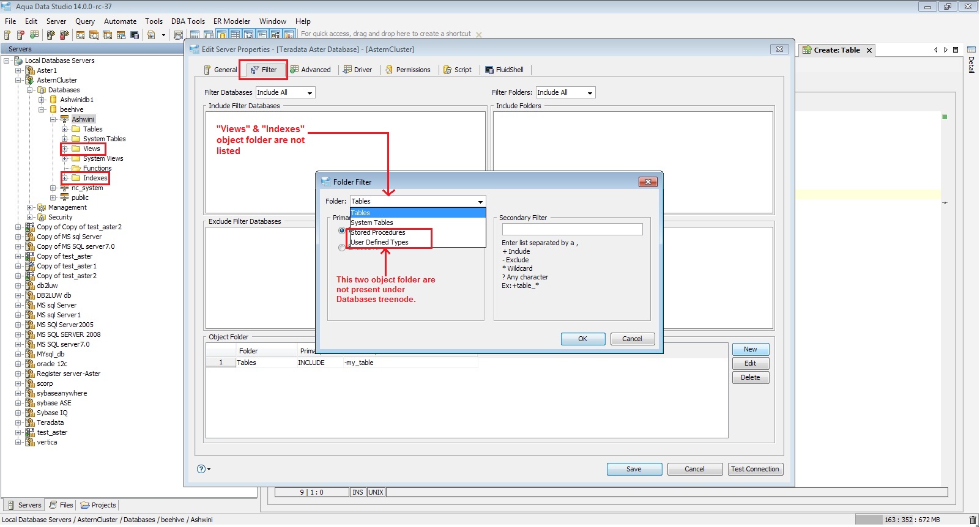Click the FluidShell terminal toolbar icon

click(x=135, y=35)
